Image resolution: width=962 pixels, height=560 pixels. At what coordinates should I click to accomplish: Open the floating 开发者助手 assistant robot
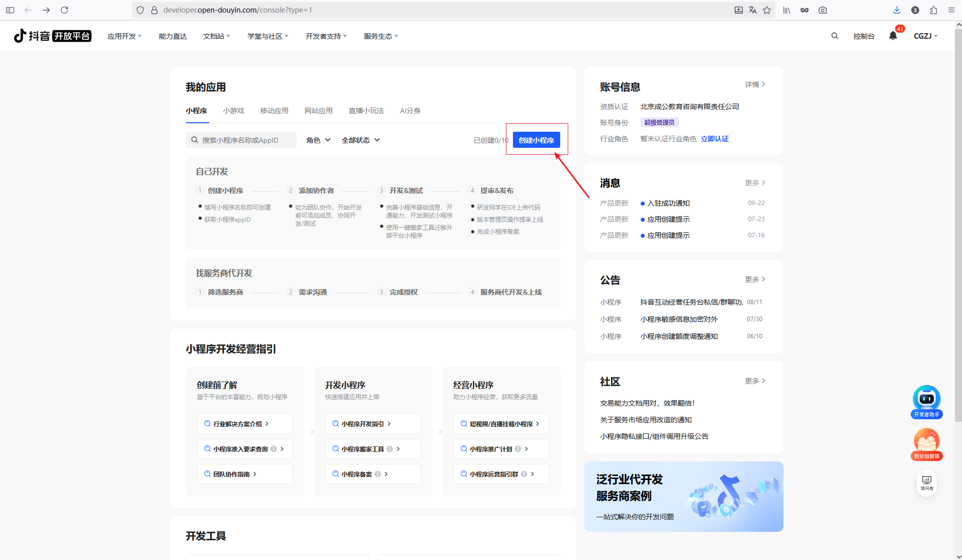click(927, 400)
